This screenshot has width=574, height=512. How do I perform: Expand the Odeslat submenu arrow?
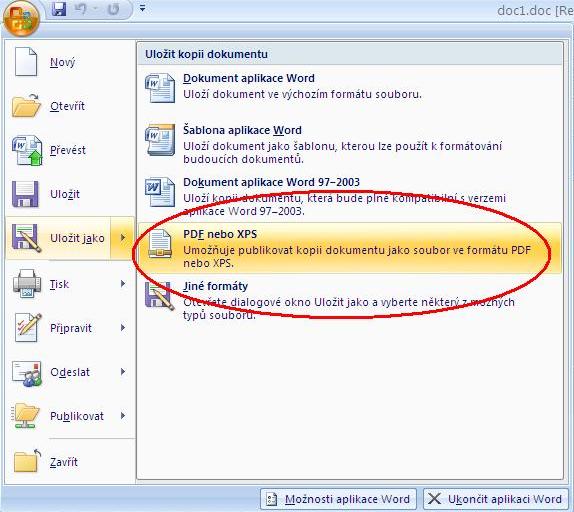tap(123, 372)
